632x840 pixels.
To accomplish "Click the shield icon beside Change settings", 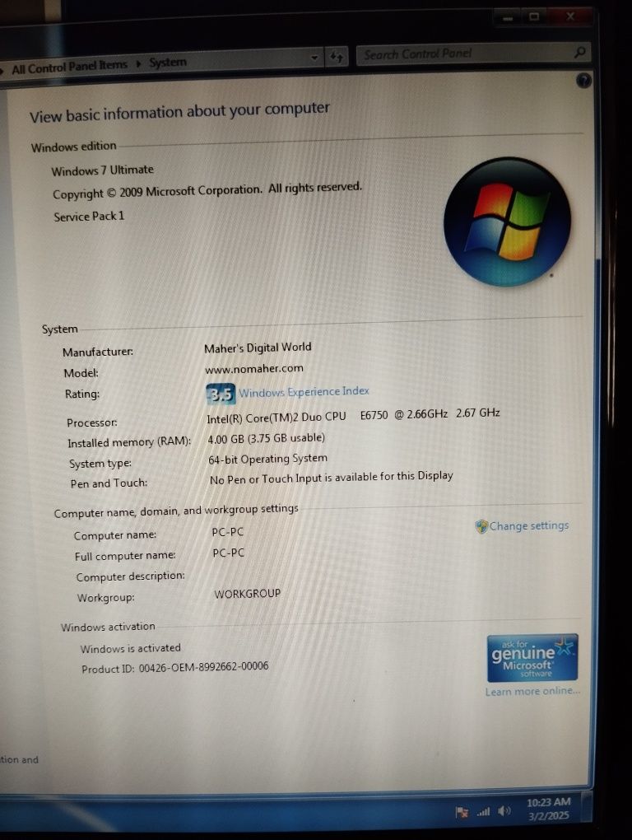I will point(481,526).
